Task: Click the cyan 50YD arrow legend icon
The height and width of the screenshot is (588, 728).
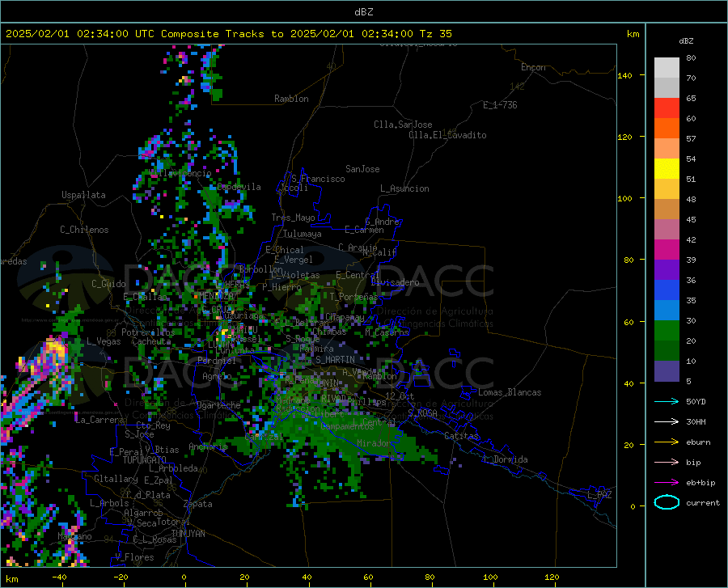Action: [667, 401]
